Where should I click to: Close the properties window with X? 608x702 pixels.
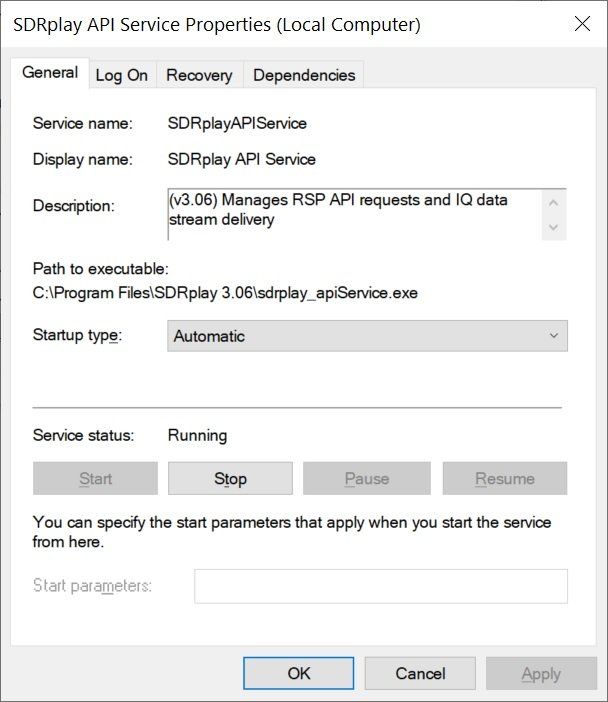pyautogui.click(x=582, y=24)
